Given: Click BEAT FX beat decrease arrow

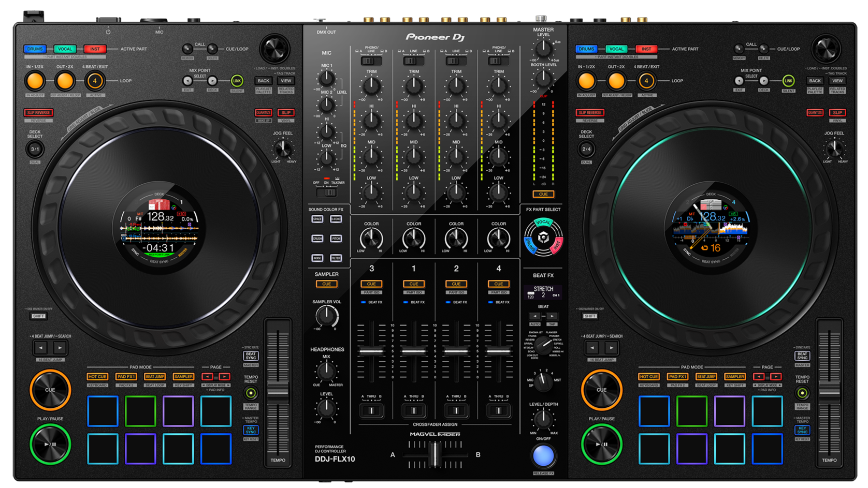Looking at the screenshot, I should 535,316.
